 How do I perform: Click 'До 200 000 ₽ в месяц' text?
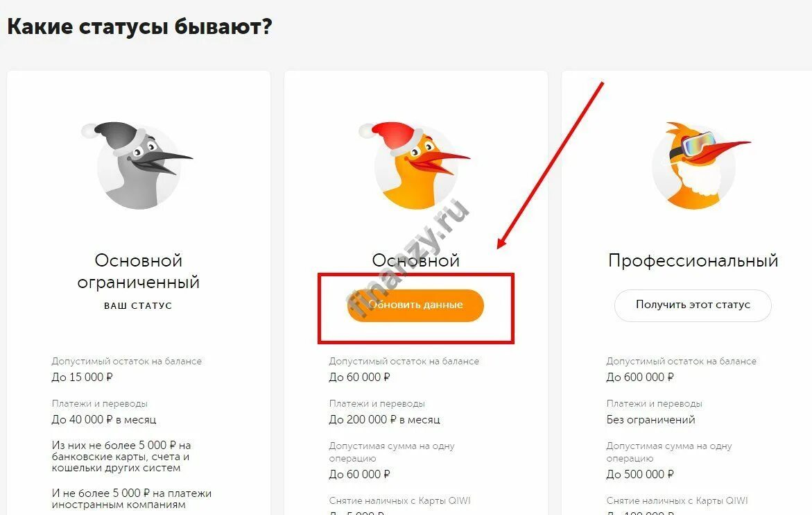click(384, 420)
